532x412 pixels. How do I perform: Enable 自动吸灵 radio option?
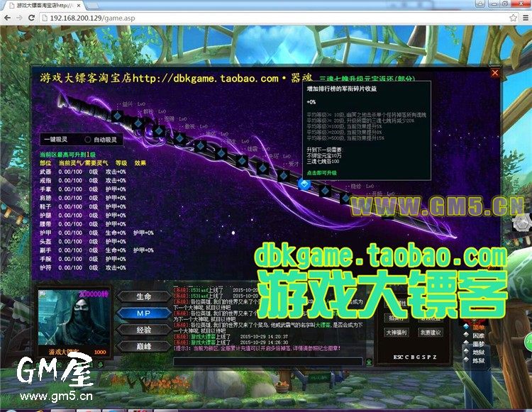pos(88,140)
